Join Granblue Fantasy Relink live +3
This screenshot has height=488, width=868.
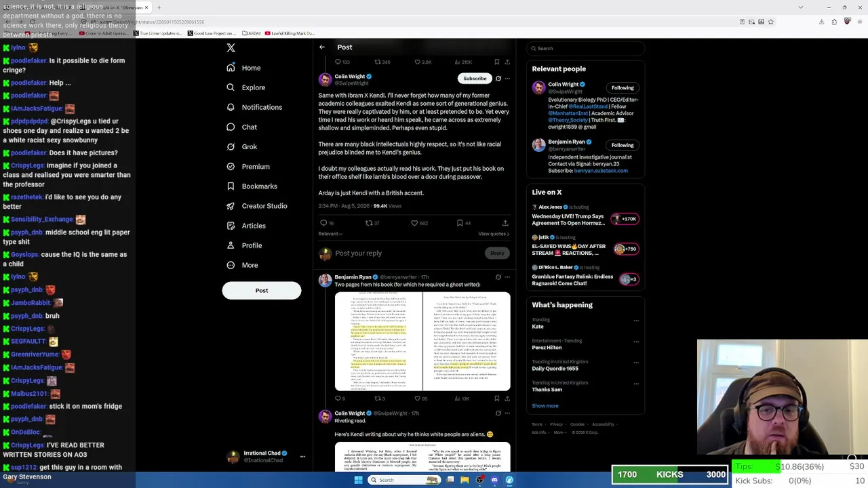coord(629,279)
